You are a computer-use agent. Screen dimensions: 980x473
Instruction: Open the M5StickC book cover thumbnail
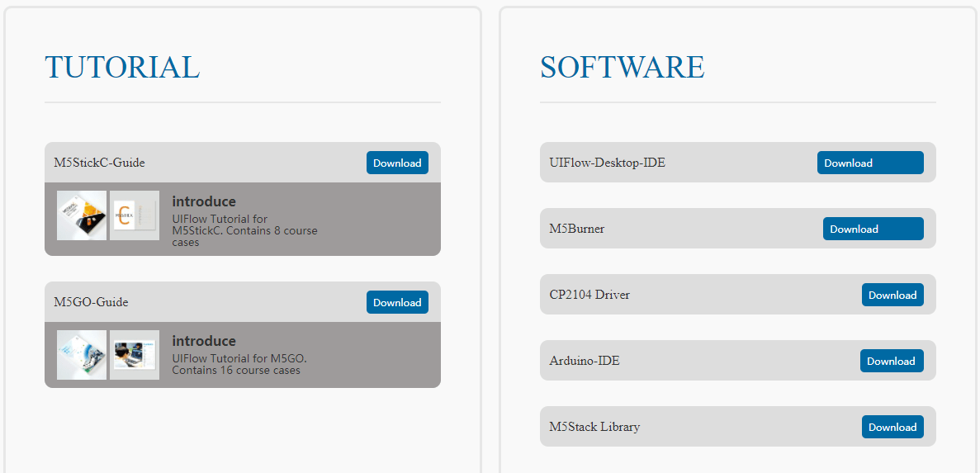[x=82, y=215]
